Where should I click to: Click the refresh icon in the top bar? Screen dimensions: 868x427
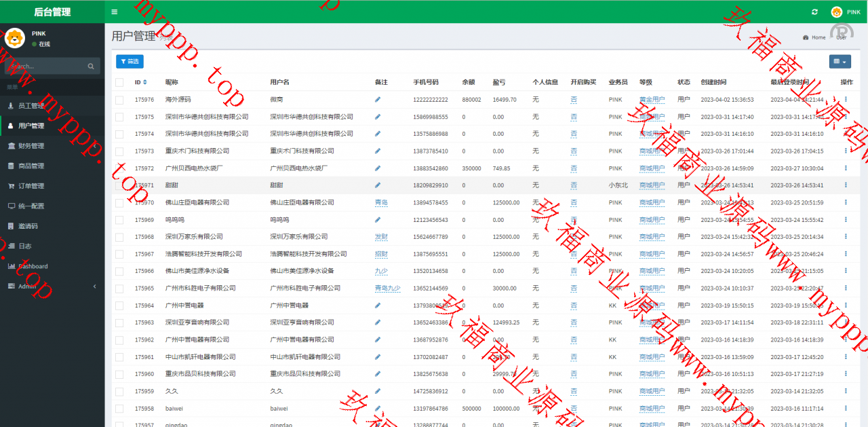[x=814, y=12]
